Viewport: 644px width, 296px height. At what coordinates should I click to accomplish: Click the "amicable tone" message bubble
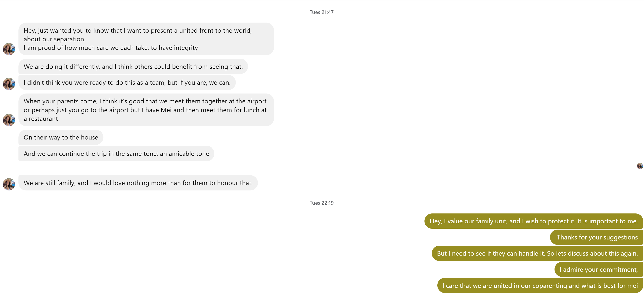[x=116, y=154]
